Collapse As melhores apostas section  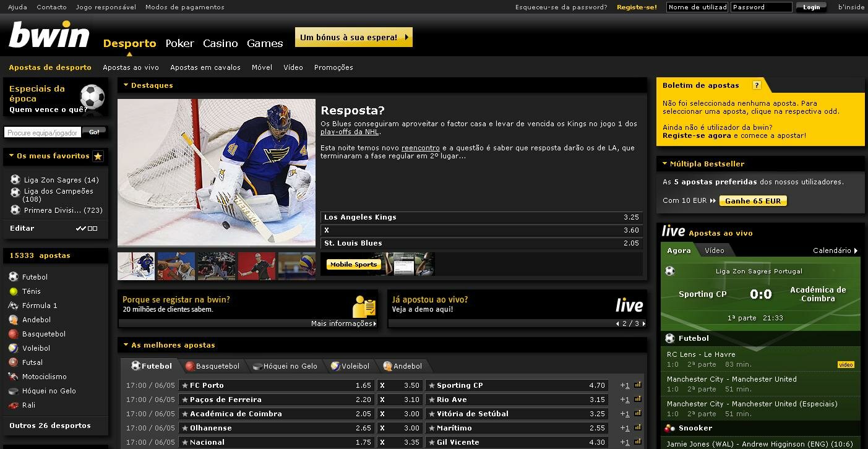pyautogui.click(x=126, y=345)
